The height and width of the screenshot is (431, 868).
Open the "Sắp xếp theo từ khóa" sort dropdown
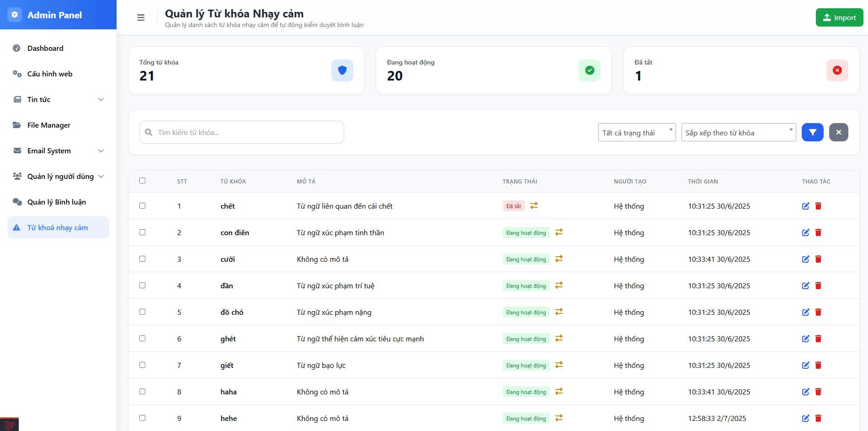(x=738, y=133)
